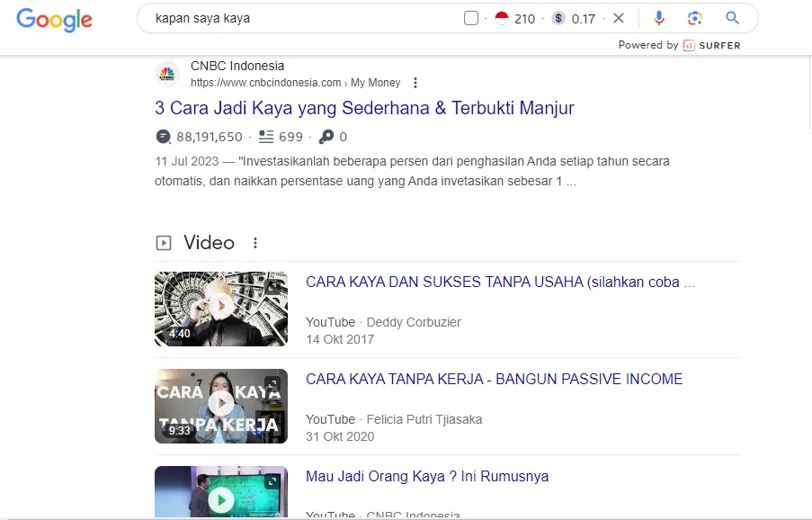
Task: Open the three-dot menu beside CNBC result URL
Action: (415, 83)
